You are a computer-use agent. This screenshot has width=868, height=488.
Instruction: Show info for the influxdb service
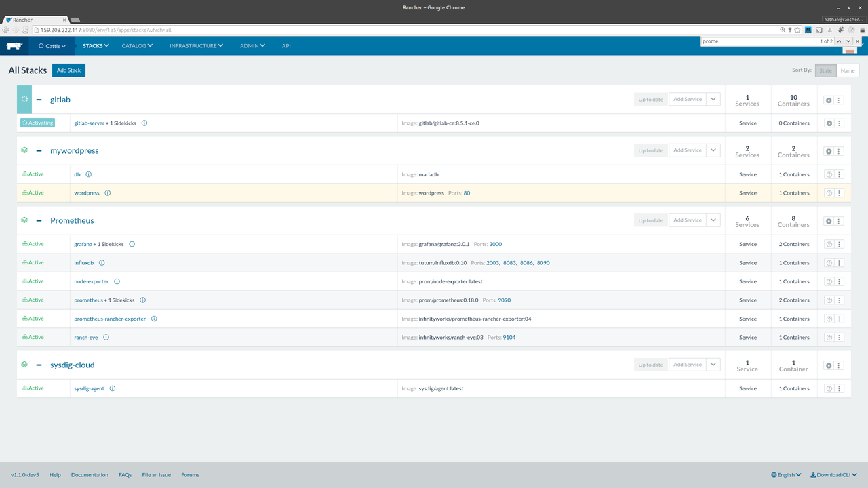(x=102, y=263)
